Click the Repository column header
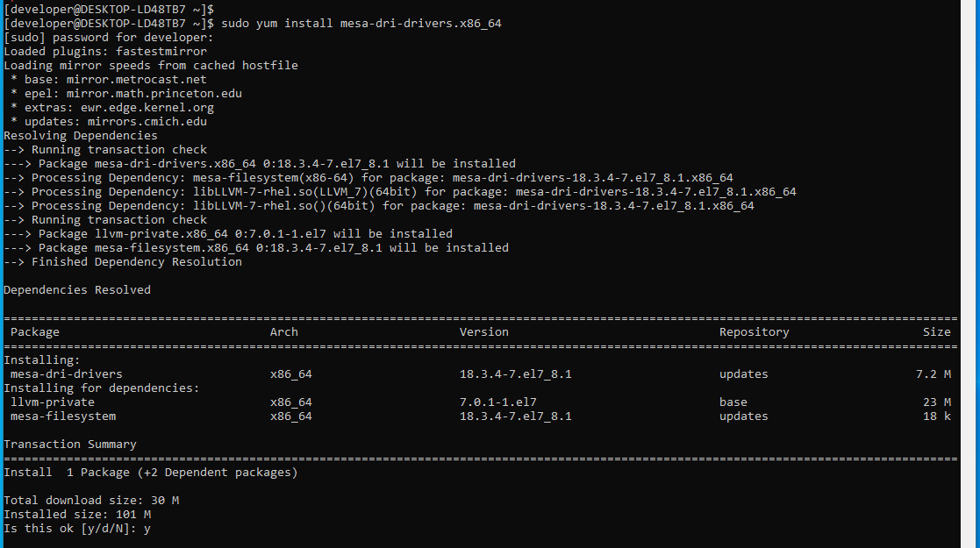Screen dimensions: 980x548 [x=754, y=331]
